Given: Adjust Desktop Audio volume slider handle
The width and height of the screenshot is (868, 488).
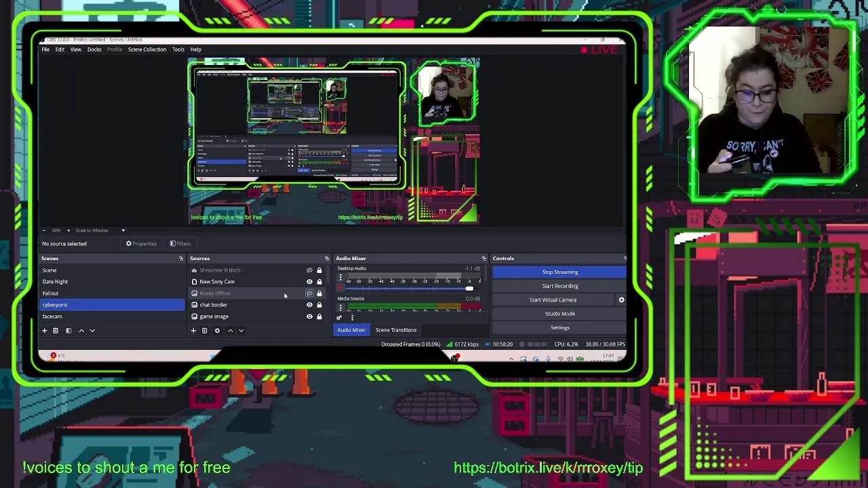Looking at the screenshot, I should (x=469, y=289).
